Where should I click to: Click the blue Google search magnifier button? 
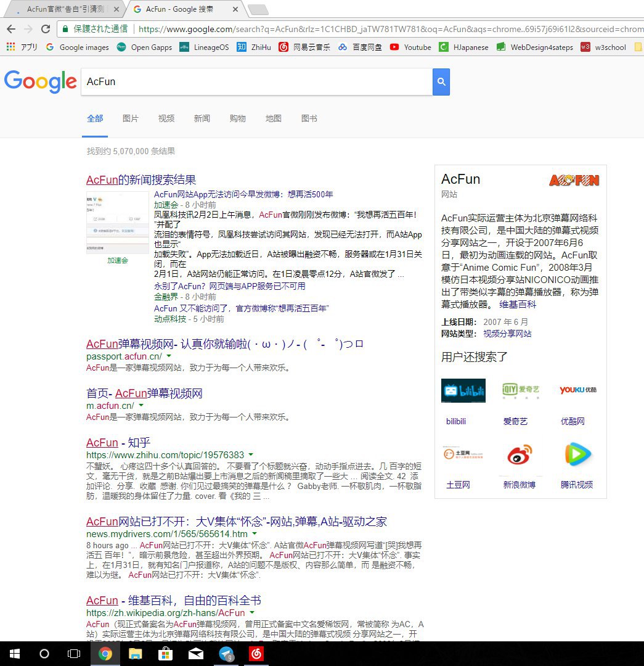click(441, 82)
